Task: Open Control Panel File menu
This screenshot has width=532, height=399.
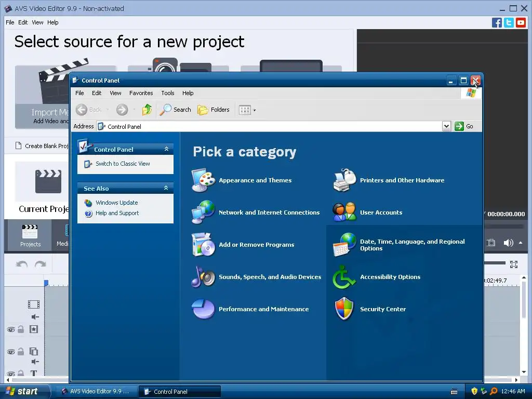Action: click(x=79, y=93)
